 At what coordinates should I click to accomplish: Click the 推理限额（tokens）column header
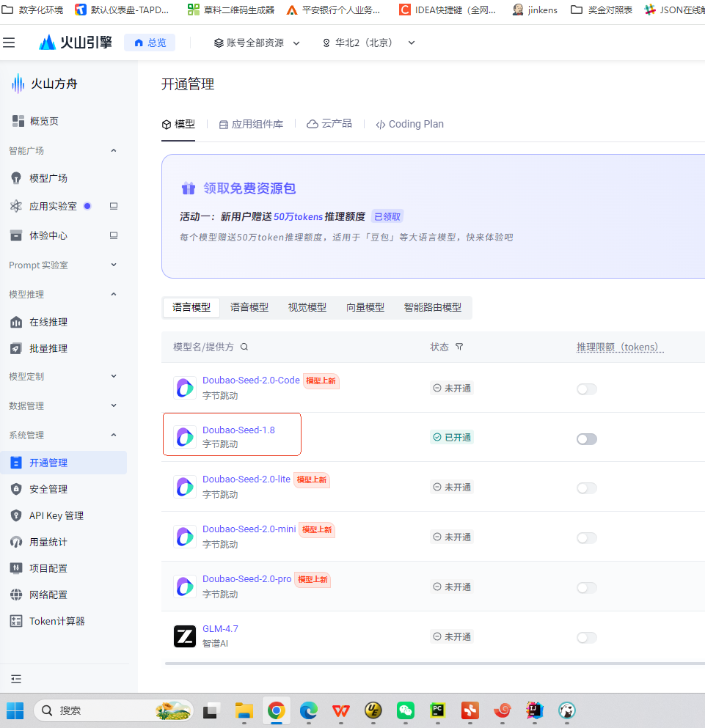[620, 347]
